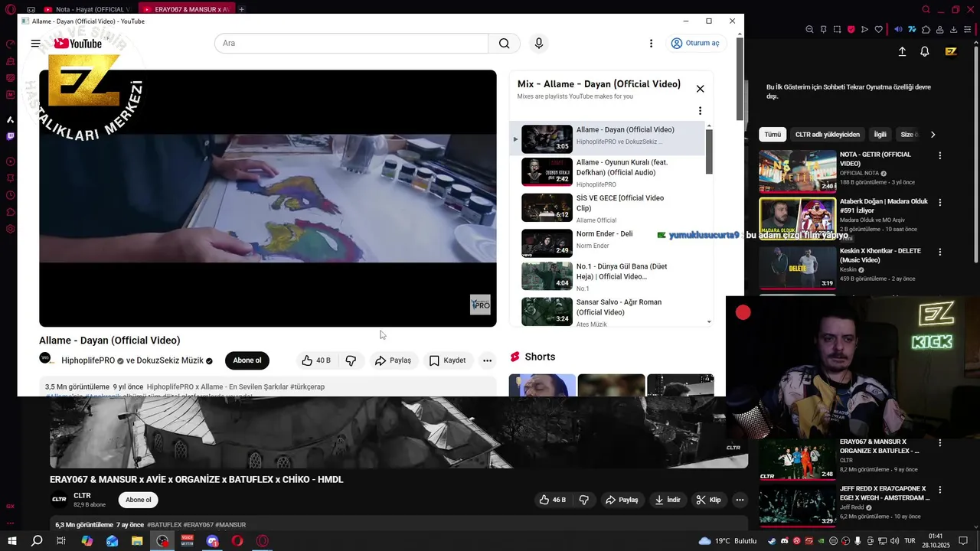Subscribe to CLTR channel with Abone ol

[x=138, y=500]
